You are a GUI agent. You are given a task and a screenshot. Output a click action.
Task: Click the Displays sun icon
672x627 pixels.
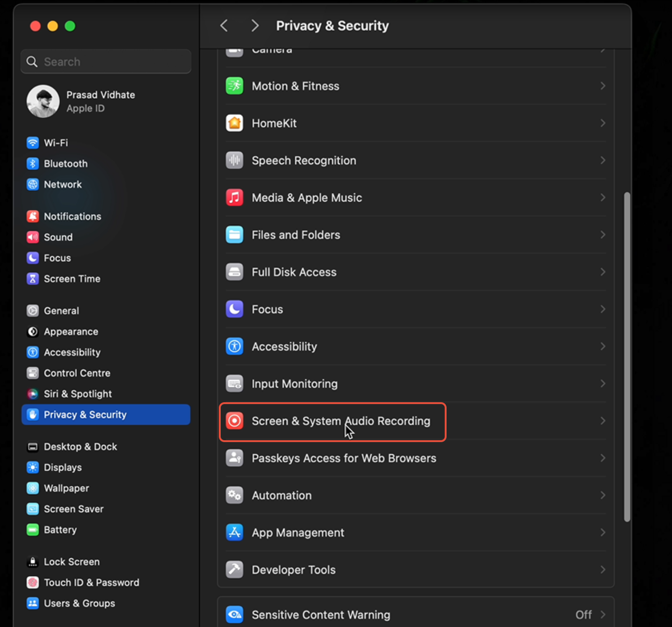tap(32, 467)
